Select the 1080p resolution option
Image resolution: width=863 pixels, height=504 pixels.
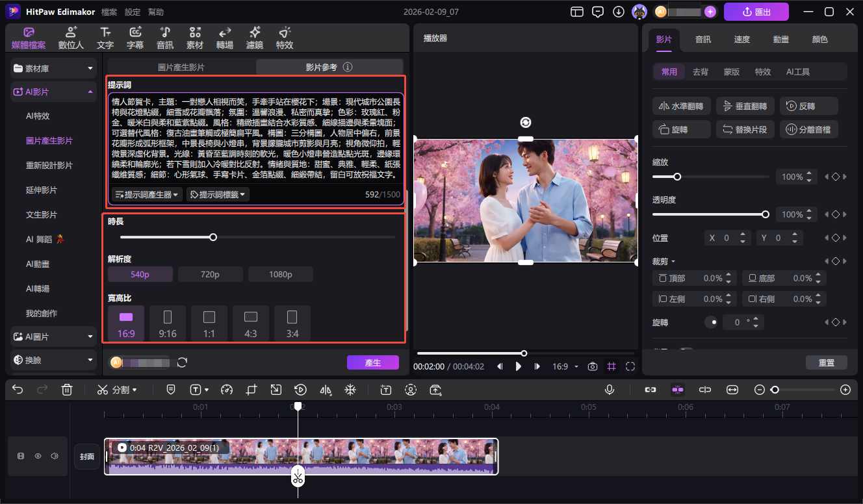pyautogui.click(x=280, y=273)
